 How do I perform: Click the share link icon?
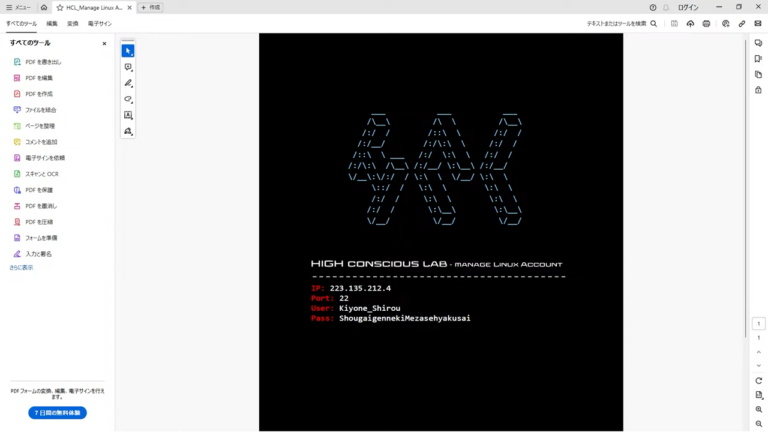pyautogui.click(x=742, y=23)
